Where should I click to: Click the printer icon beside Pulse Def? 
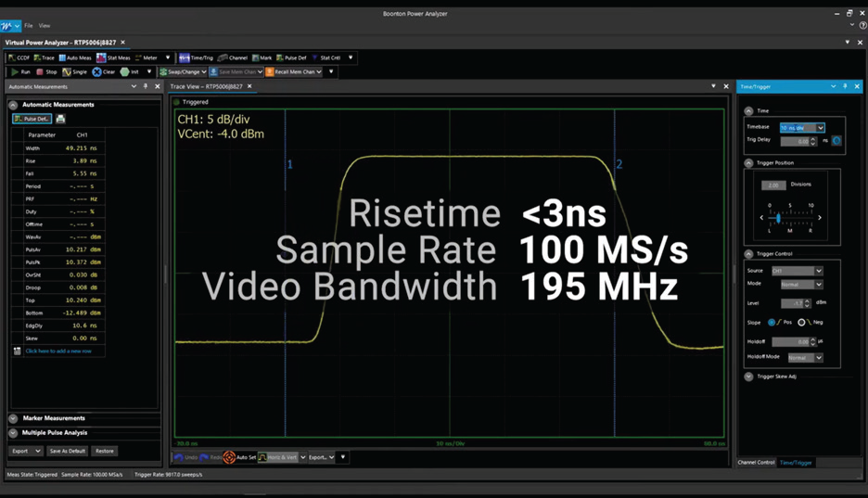(60, 119)
